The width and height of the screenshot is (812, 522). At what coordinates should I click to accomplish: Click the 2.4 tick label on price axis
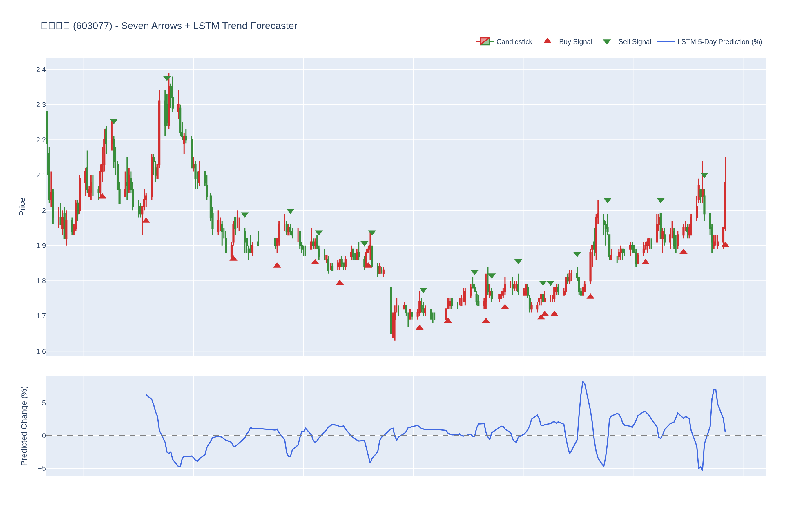click(x=41, y=70)
